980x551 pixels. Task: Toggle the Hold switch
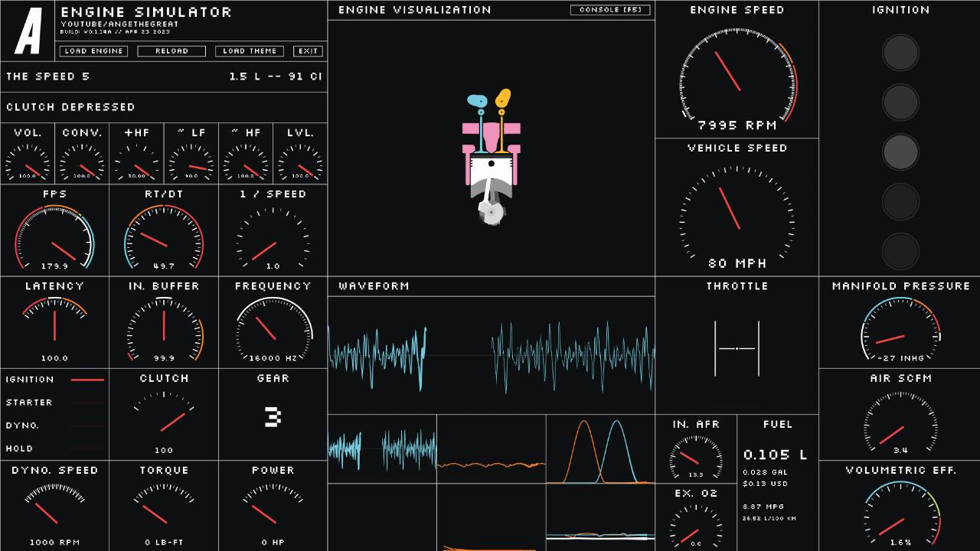coord(87,448)
